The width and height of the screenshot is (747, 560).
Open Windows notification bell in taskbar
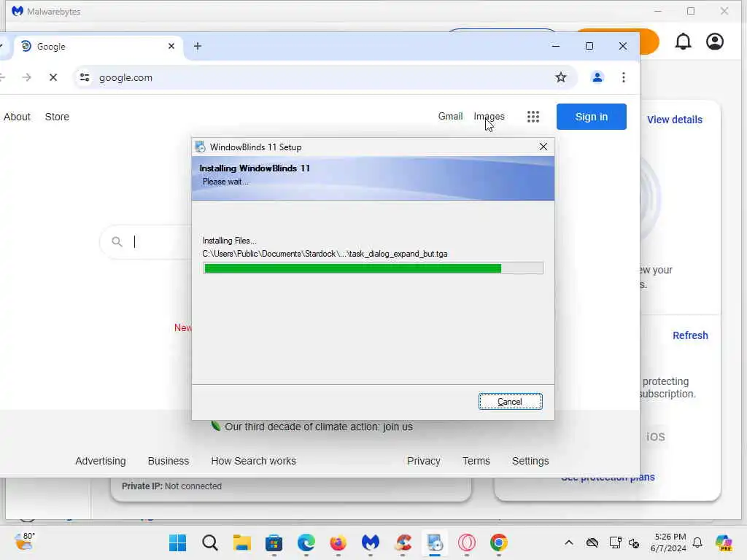pos(697,542)
